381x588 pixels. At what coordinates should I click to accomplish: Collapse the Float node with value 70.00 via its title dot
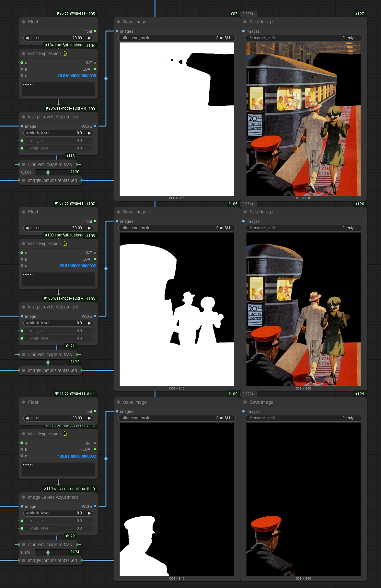(x=24, y=212)
